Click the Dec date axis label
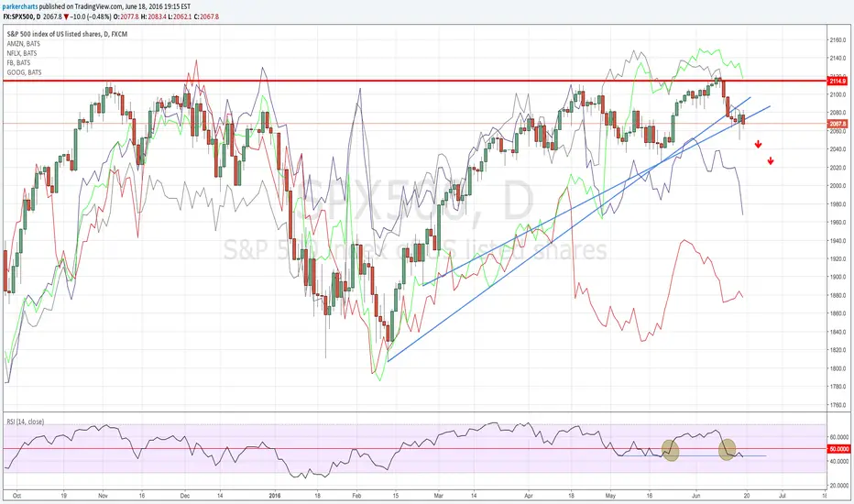The width and height of the screenshot is (854, 504). tap(184, 496)
